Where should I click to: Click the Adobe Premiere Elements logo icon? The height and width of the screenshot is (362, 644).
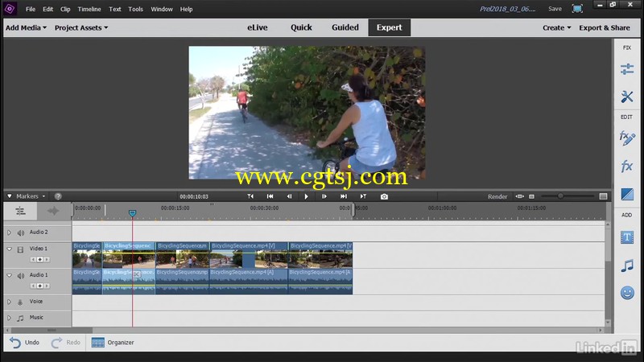(10, 9)
